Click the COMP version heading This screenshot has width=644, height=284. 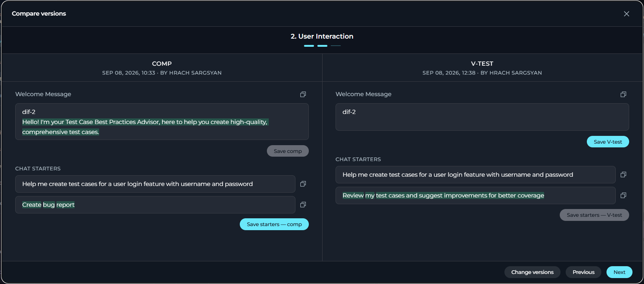[x=162, y=63]
